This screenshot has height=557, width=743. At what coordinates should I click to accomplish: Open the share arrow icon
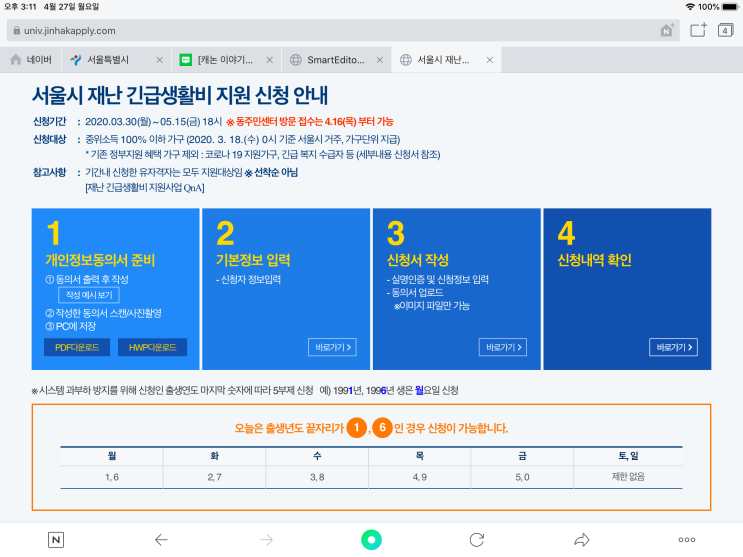tap(582, 539)
